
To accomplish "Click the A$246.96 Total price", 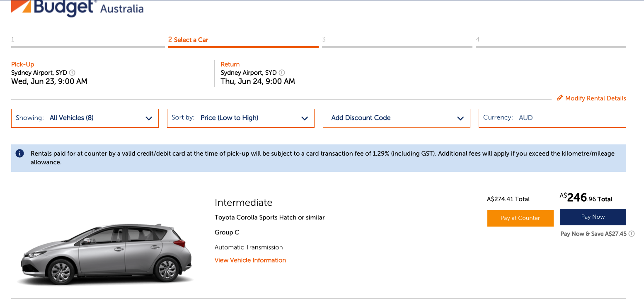I will (x=586, y=198).
